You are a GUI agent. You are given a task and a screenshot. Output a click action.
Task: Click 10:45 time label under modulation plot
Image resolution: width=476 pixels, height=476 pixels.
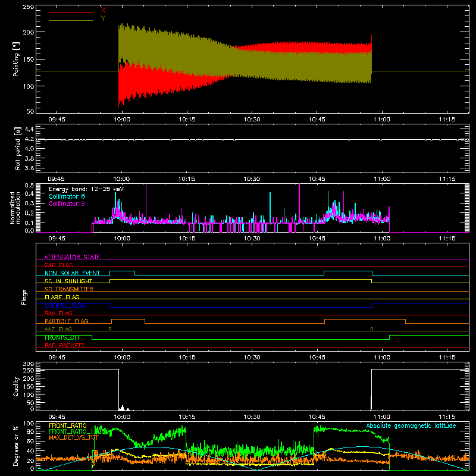(x=317, y=239)
